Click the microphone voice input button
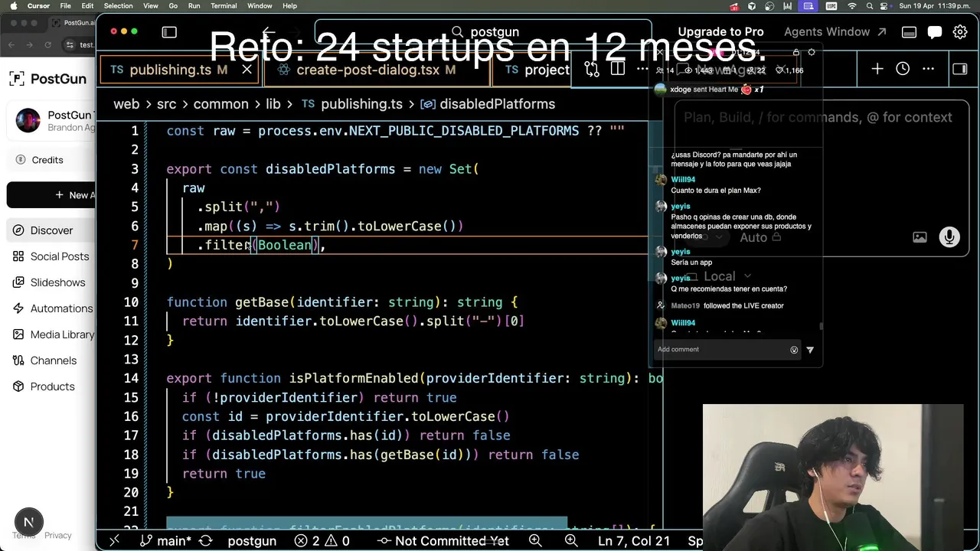980x551 pixels. click(949, 237)
